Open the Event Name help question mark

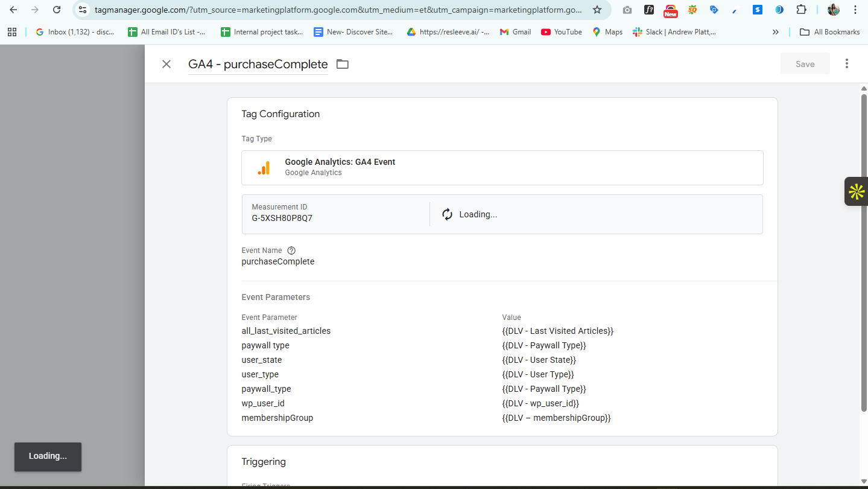291,251
